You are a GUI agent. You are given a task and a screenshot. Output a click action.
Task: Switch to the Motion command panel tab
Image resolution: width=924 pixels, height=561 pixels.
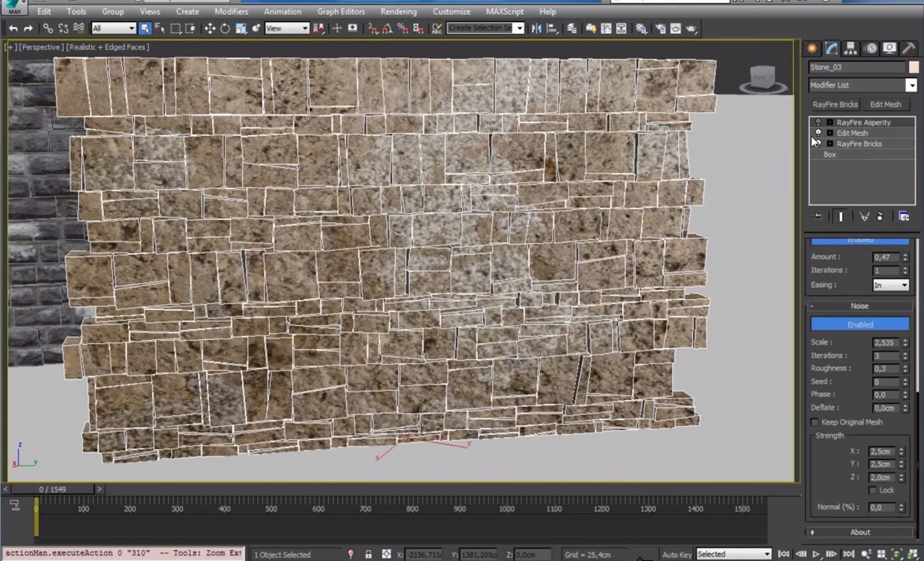(x=870, y=49)
